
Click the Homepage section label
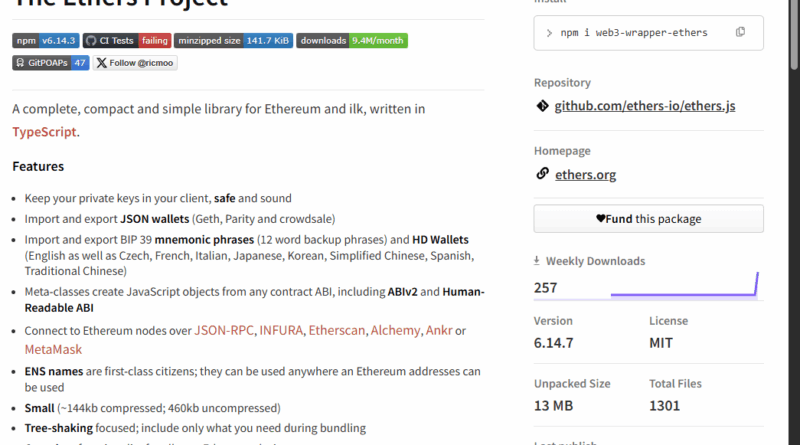562,151
